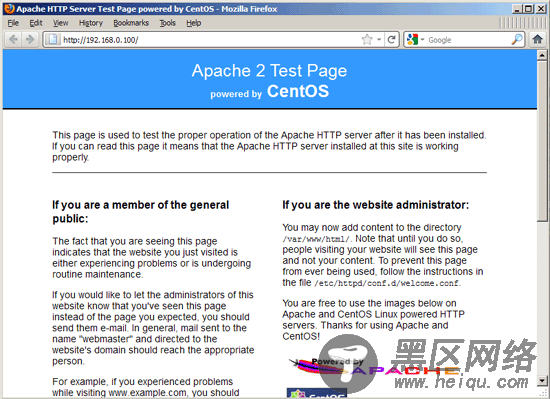Click the scrollbar up arrow
The image size is (550, 399).
click(542, 55)
